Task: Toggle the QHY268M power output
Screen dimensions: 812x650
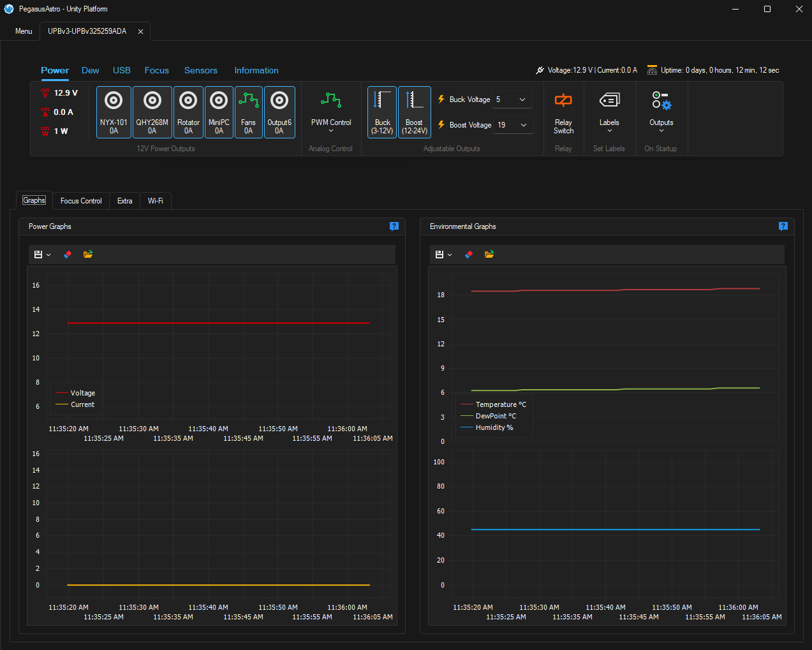Action: pos(152,112)
